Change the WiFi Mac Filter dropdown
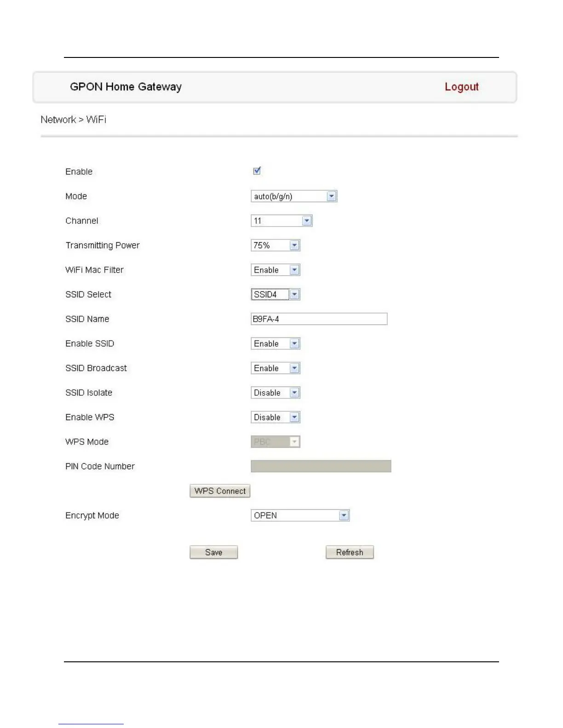 pos(275,270)
